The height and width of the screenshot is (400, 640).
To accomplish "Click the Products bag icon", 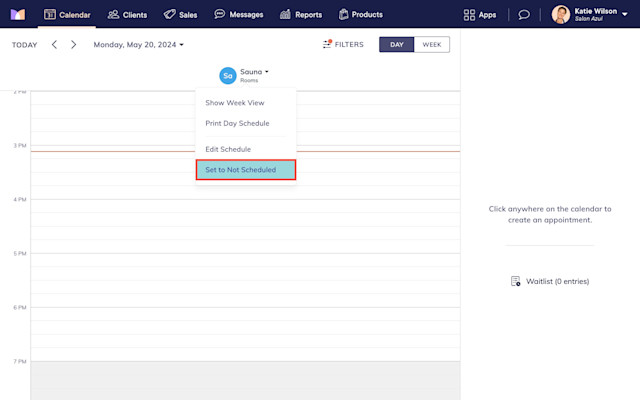I will tap(344, 15).
